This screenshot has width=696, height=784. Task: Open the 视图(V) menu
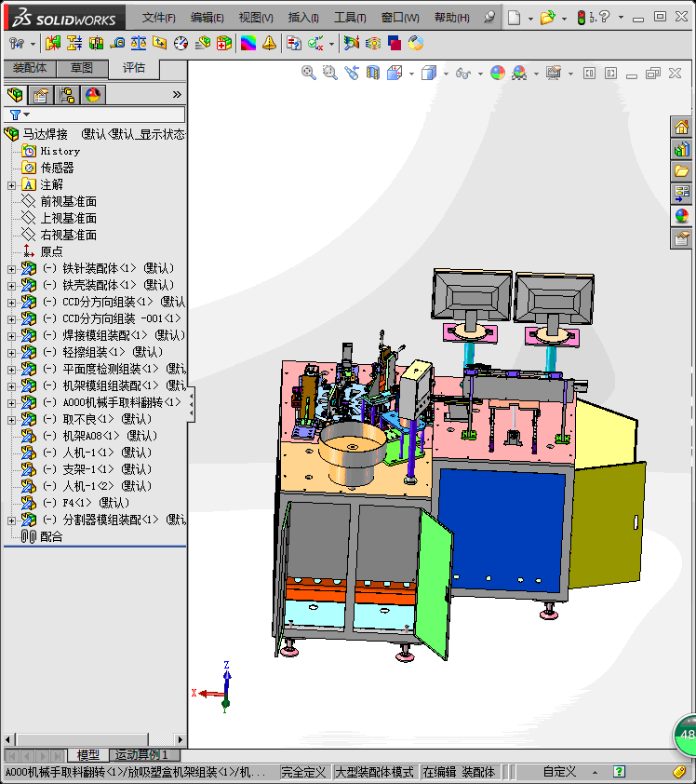click(x=256, y=18)
